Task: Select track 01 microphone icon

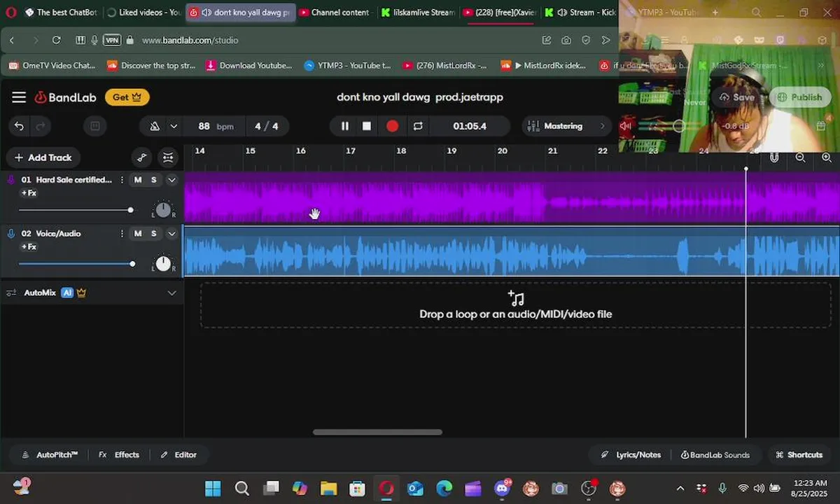Action: 10,180
